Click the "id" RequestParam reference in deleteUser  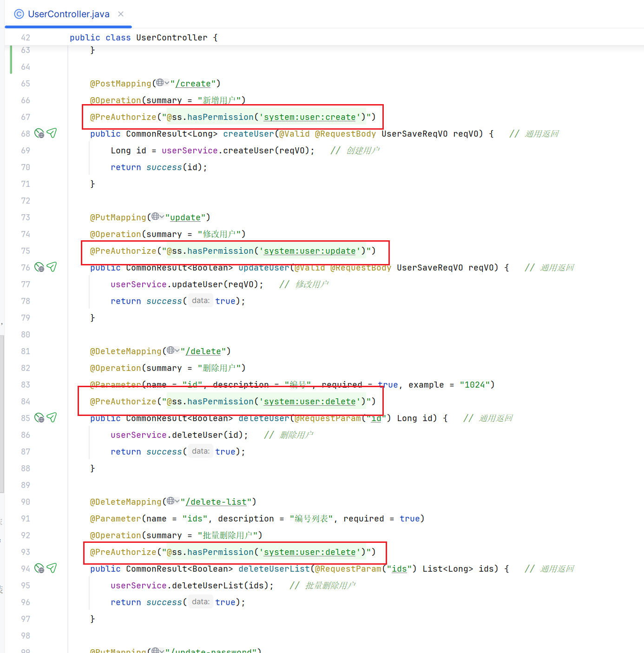point(376,418)
